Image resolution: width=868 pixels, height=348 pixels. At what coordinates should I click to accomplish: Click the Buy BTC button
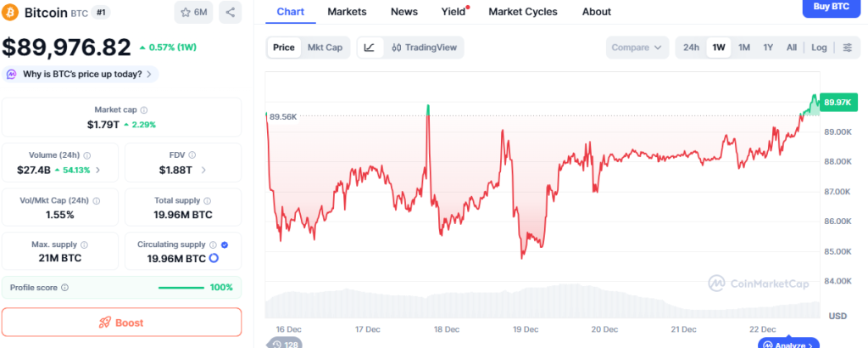[830, 7]
